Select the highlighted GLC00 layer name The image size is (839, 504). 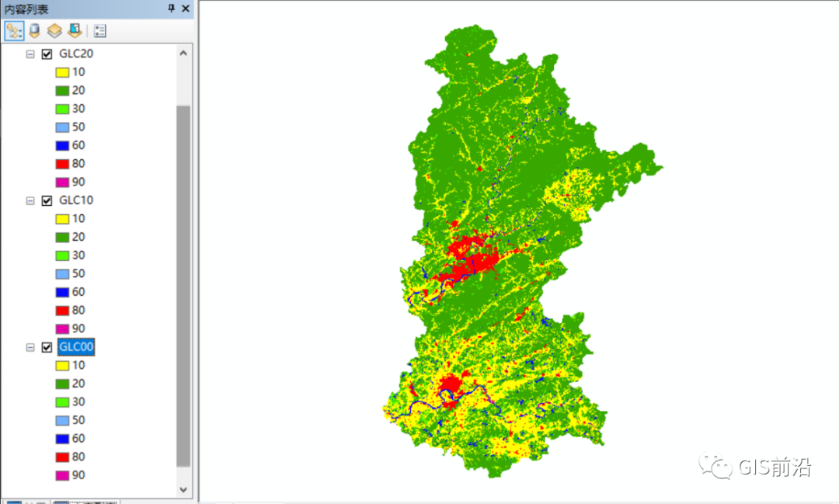[76, 346]
